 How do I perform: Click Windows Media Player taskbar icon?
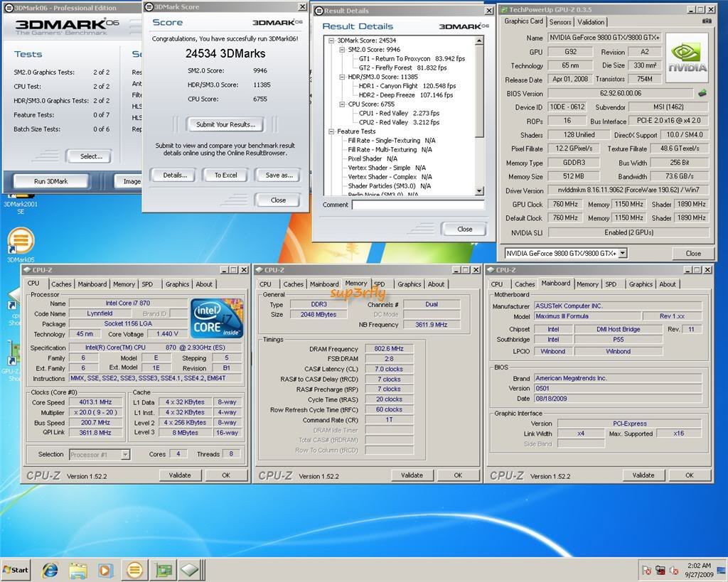coord(105,569)
